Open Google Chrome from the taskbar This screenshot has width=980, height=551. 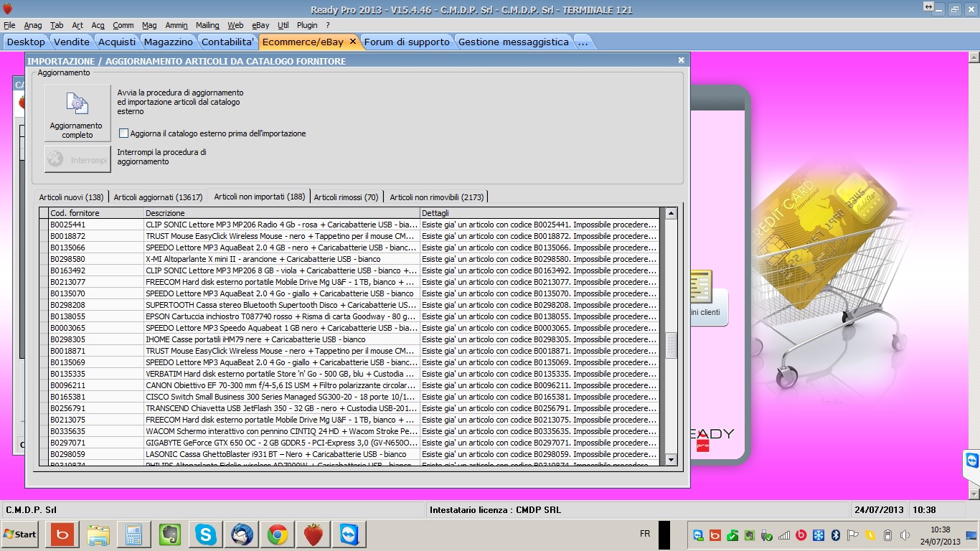click(x=278, y=534)
